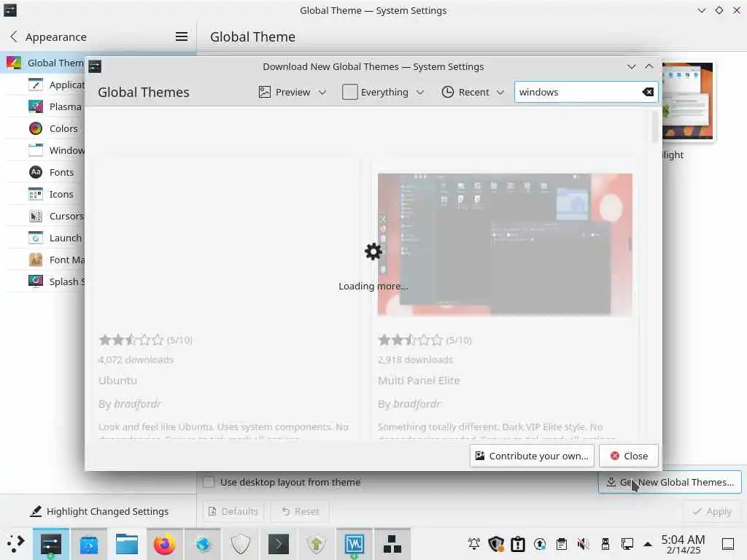The width and height of the screenshot is (747, 560).
Task: Open Splash Screen settings in sidebar
Action: point(56,281)
